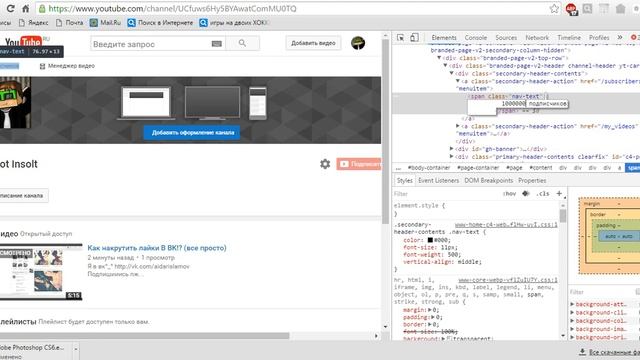Image resolution: width=640 pixels, height=360 pixels.
Task: Toggle the :hov element state panel
Action: pos(509,193)
